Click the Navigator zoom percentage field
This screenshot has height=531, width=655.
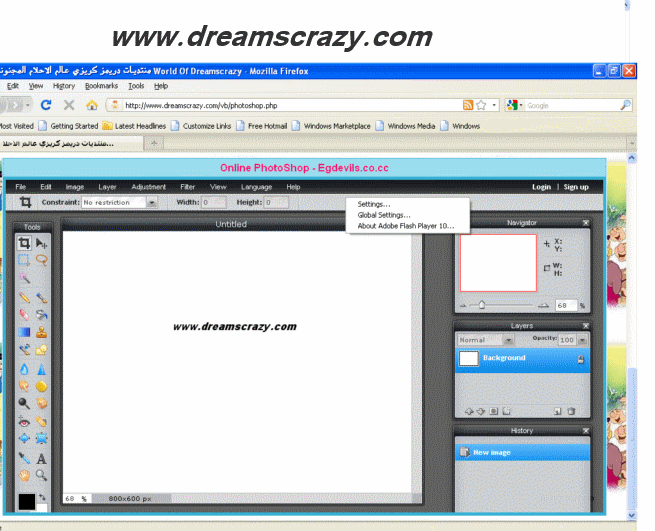pyautogui.click(x=566, y=306)
